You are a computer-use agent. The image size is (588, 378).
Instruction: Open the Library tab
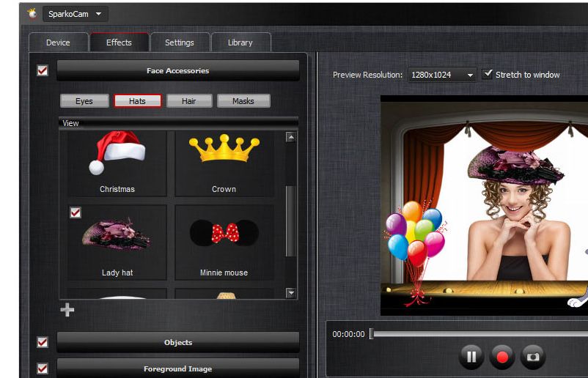pyautogui.click(x=240, y=42)
